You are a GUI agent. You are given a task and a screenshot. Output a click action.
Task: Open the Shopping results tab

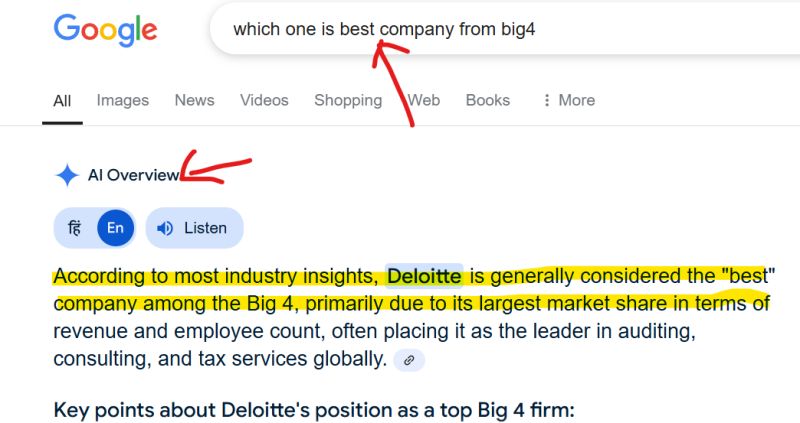tap(348, 100)
